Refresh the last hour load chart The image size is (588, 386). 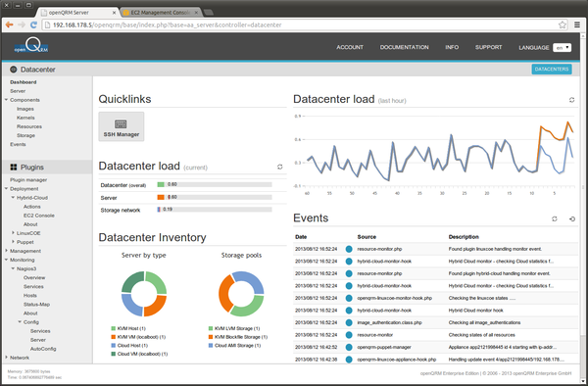tap(571, 100)
